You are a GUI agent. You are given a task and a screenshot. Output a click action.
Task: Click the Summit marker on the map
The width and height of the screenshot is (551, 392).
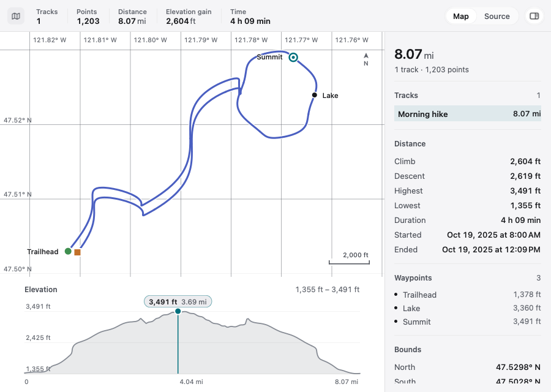(293, 58)
